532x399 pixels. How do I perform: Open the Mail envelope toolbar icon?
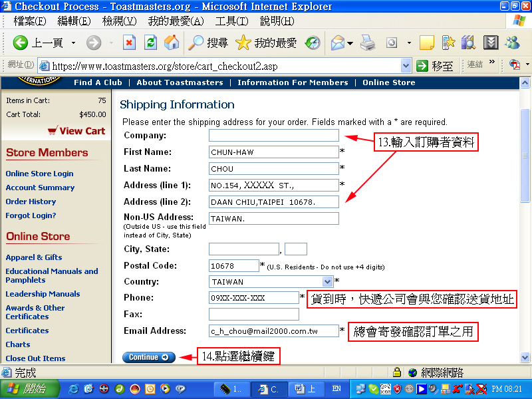tap(338, 43)
